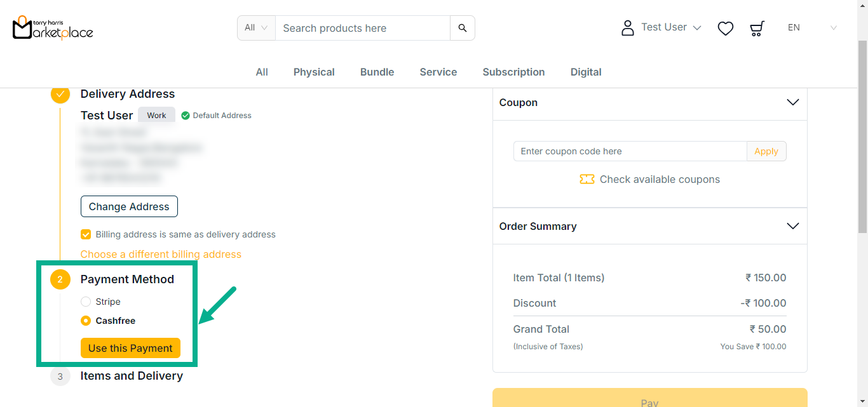
Task: Open the wishlist heart icon
Action: tap(725, 28)
